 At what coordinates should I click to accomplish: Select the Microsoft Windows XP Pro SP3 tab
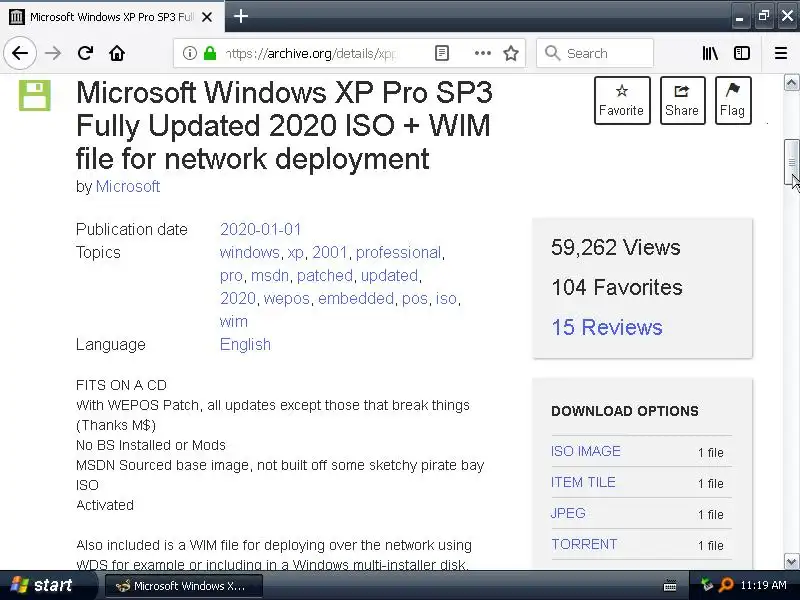coord(111,17)
